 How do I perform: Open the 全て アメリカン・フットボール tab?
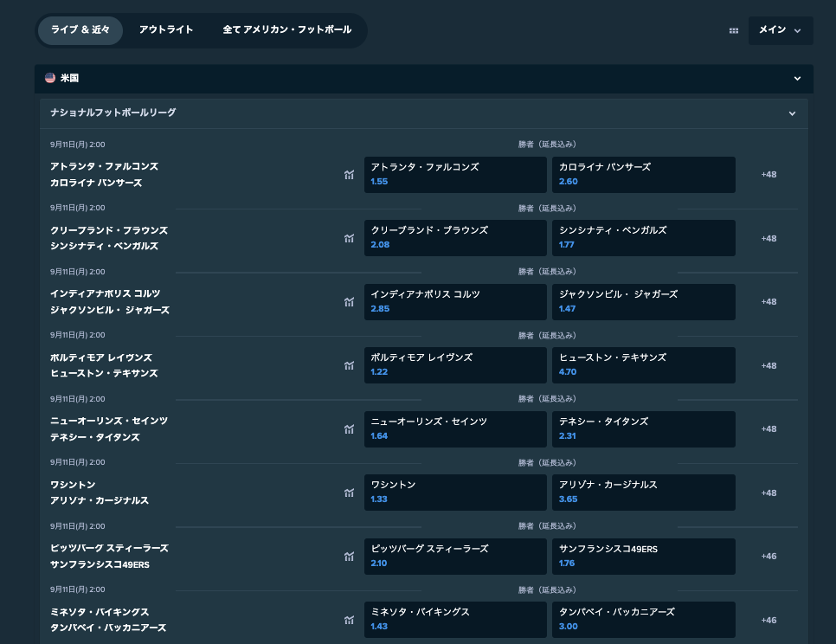286,29
